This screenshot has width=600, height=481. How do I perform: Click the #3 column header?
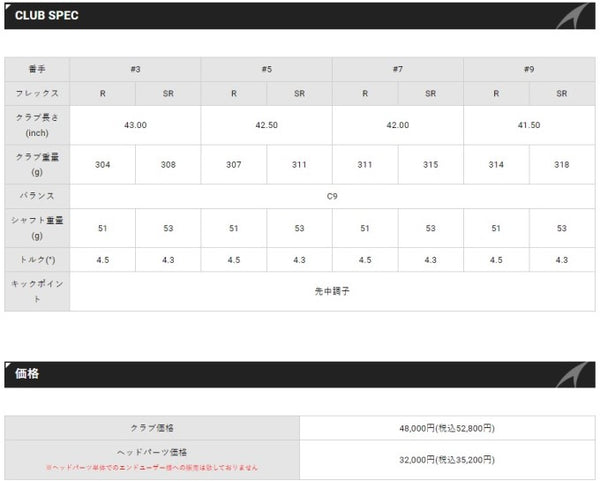[x=135, y=69]
